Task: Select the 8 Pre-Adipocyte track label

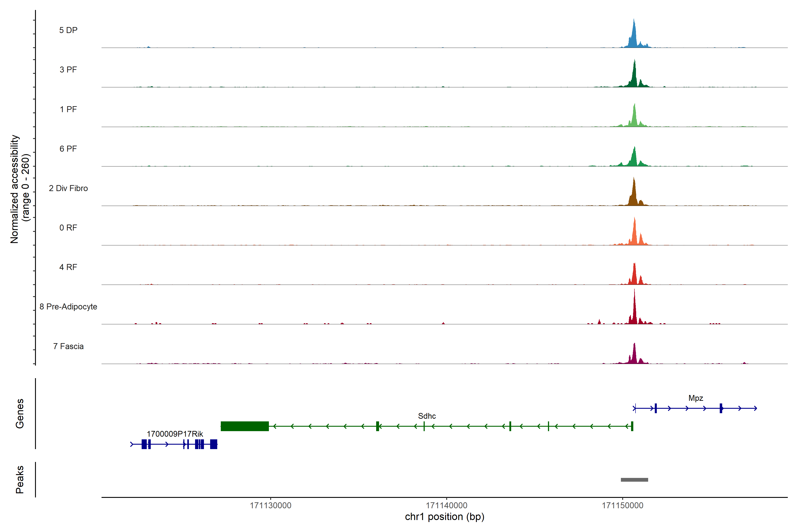Action: (x=68, y=307)
